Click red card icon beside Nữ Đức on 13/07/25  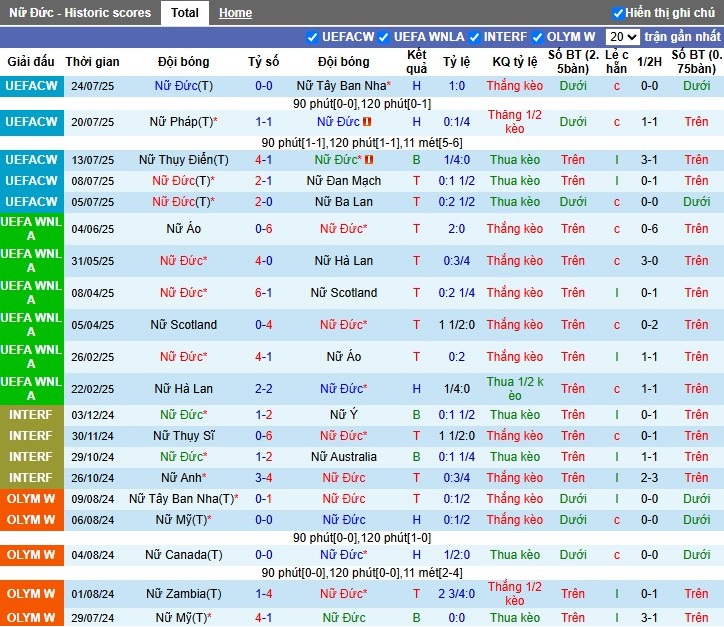pos(369,160)
